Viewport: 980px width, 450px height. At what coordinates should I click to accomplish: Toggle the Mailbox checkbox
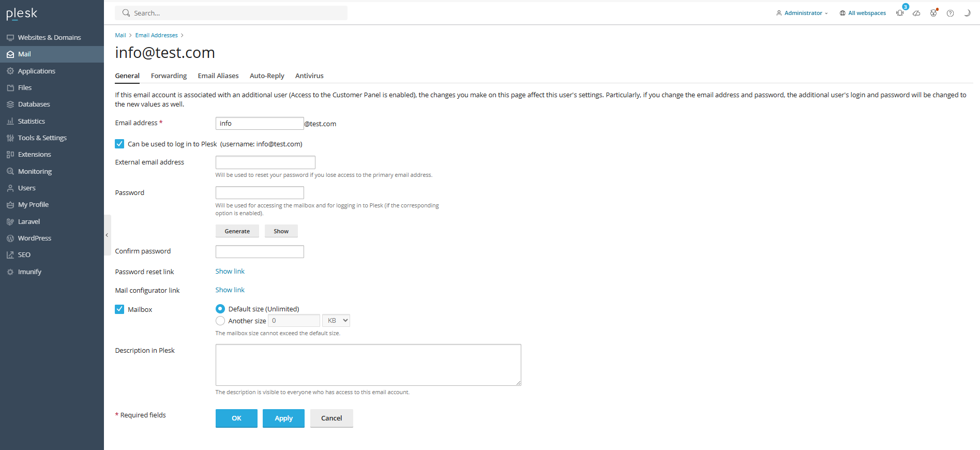[119, 309]
